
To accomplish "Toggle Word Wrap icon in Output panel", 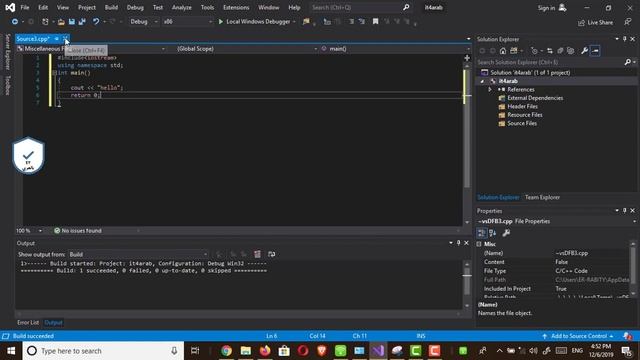I will tap(271, 254).
